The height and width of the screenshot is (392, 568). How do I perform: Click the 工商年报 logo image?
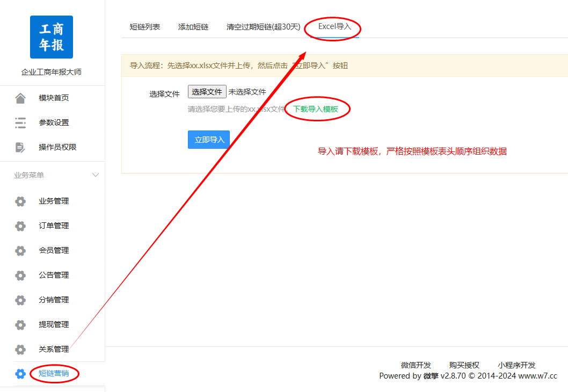coord(52,37)
